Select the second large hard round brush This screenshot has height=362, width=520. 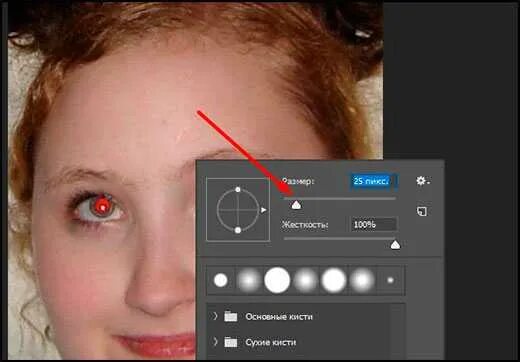[x=333, y=280]
